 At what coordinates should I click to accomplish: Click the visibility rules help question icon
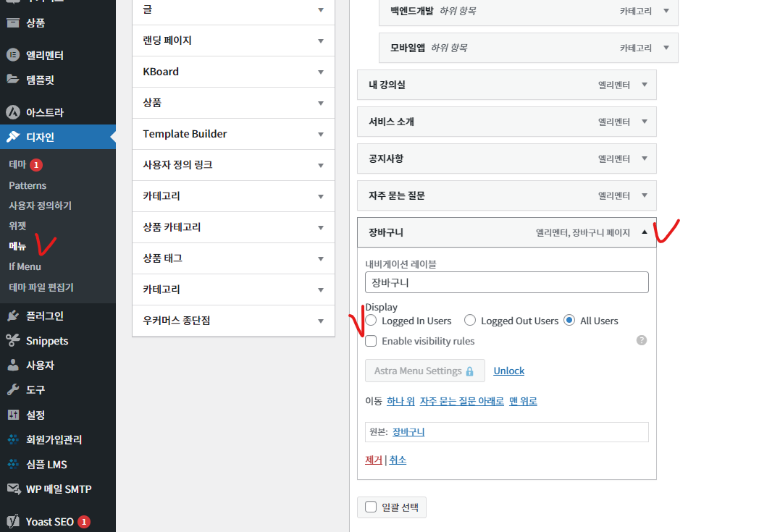pyautogui.click(x=642, y=340)
